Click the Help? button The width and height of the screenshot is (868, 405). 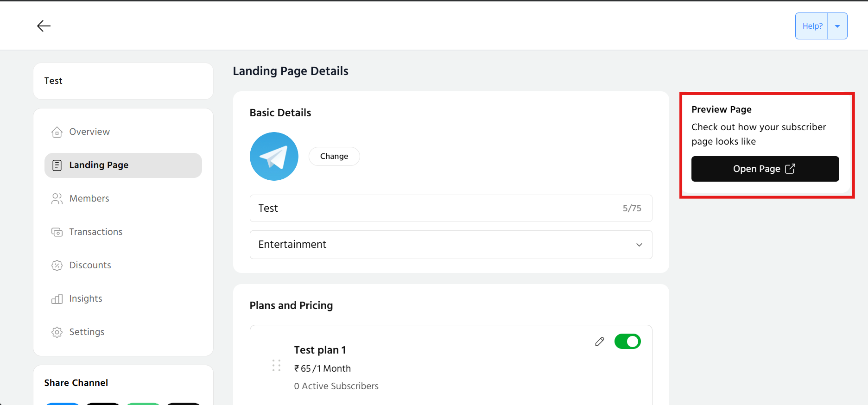pyautogui.click(x=812, y=26)
